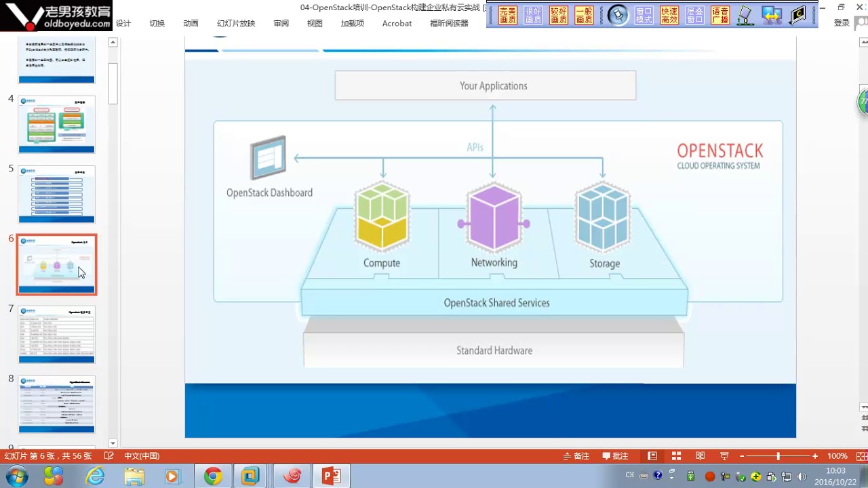This screenshot has width=868, height=488.
Task: Click the Standard Hardware text on slide
Action: pyautogui.click(x=494, y=350)
